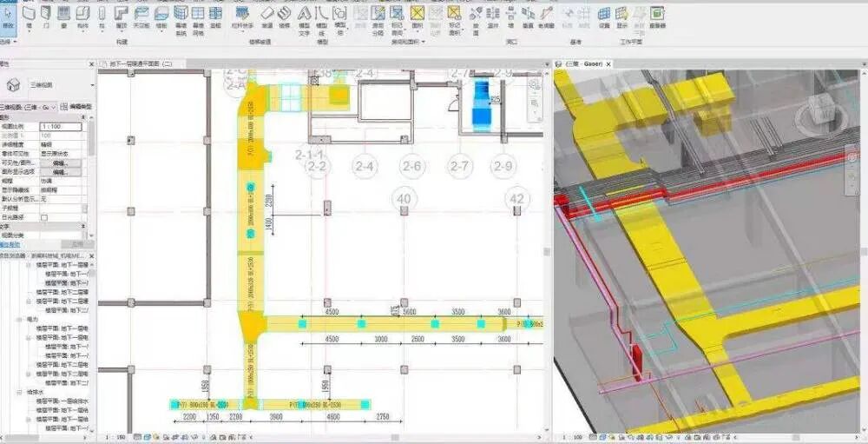The height and width of the screenshot is (444, 868).
Task: Click the 标记面积 tag area tool
Action: coord(455,21)
